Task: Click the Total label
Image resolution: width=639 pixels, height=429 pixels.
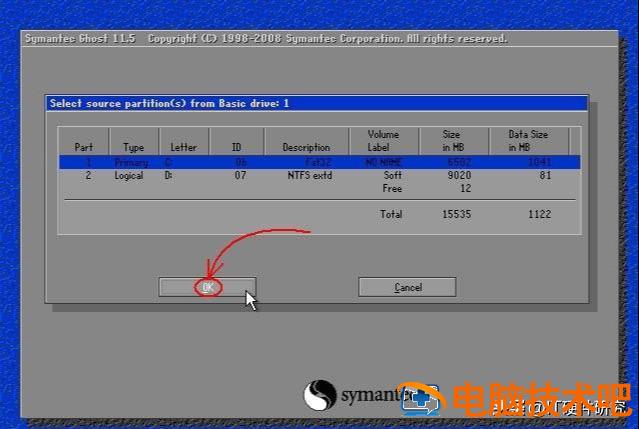Action: click(x=391, y=214)
